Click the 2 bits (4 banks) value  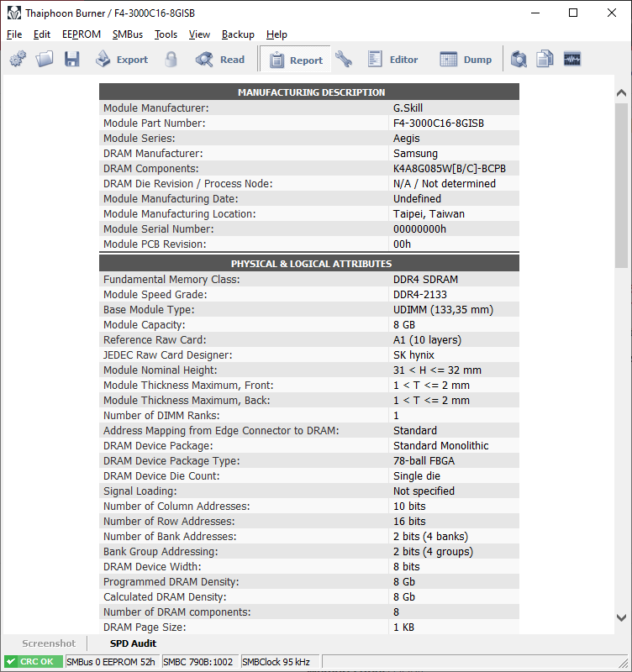point(431,537)
